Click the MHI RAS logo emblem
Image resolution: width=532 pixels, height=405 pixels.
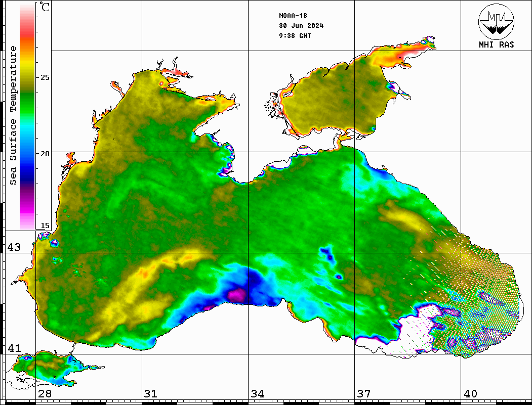tap(496, 21)
